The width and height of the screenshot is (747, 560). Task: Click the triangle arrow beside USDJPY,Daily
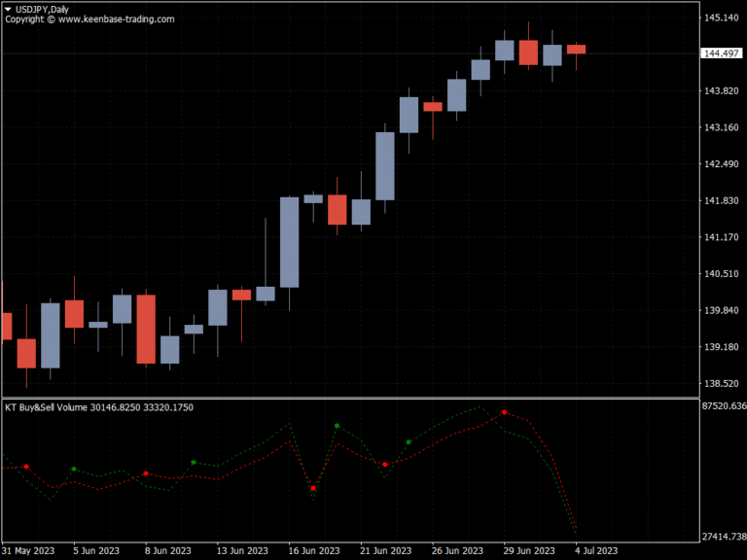click(9, 9)
